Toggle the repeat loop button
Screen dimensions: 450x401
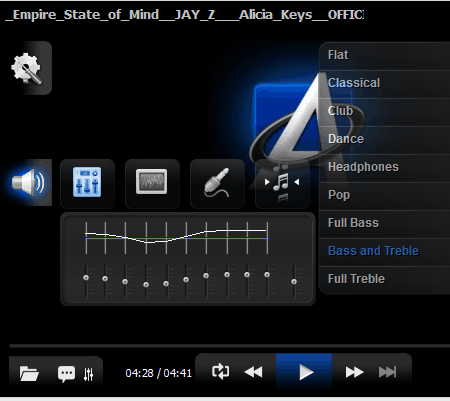coord(221,372)
